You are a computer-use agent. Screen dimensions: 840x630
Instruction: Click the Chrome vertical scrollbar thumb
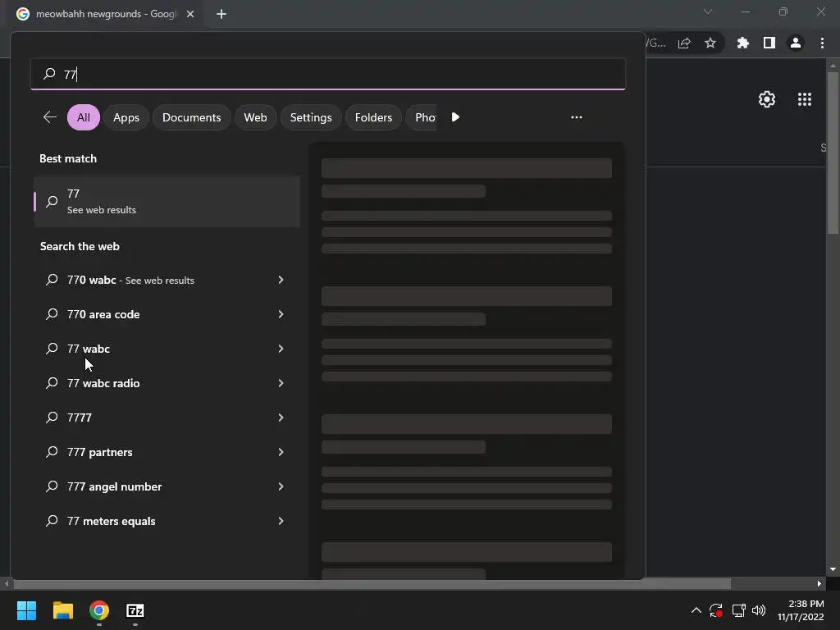tap(833, 153)
